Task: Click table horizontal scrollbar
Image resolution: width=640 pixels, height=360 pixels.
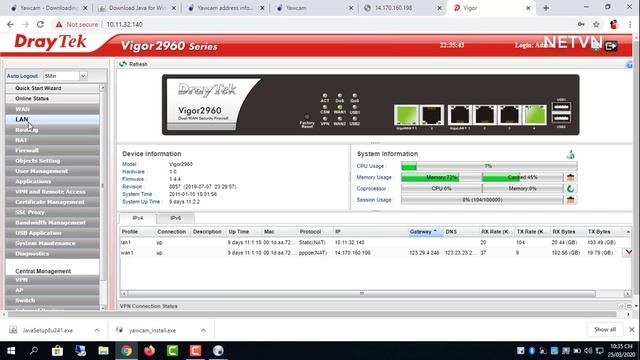Action: (361, 293)
